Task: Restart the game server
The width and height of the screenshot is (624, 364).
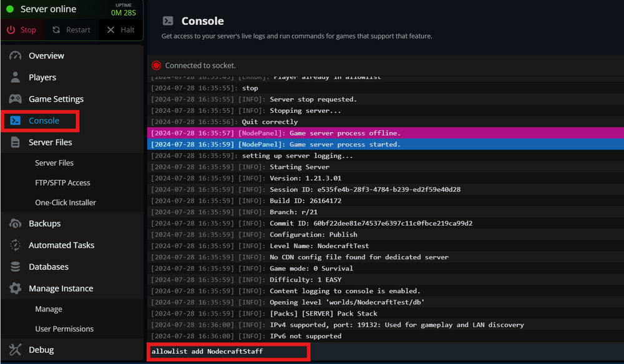Action: click(x=71, y=29)
